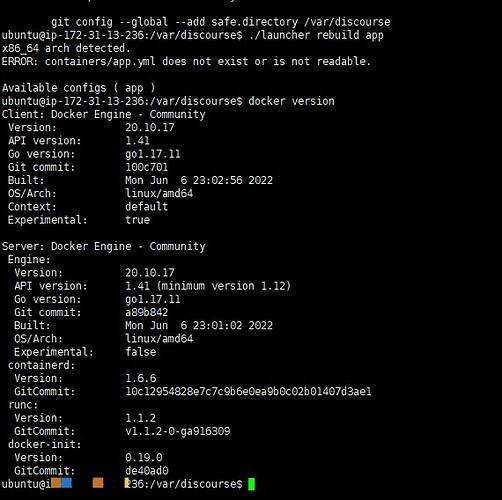Click the client Git commit value '100c701'
This screenshot has width=502, height=500.
tap(147, 167)
